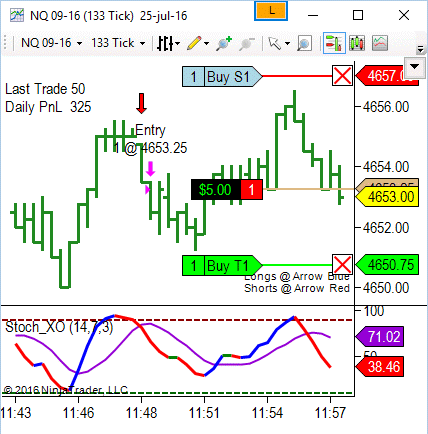428x434 pixels.
Task: Click the zoom out magnifier icon
Action: coord(247,43)
